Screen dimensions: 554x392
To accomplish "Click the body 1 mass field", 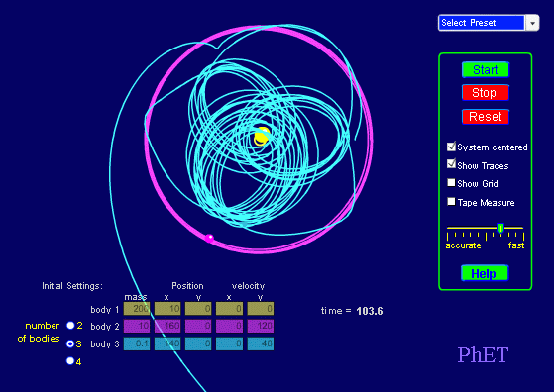I will pyautogui.click(x=137, y=309).
